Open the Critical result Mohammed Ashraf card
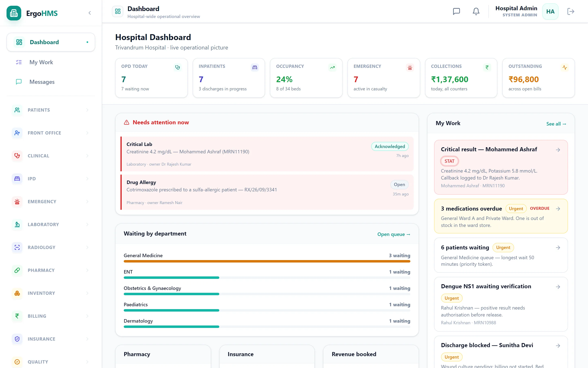Screen dimensions: 588x368 [x=501, y=167]
